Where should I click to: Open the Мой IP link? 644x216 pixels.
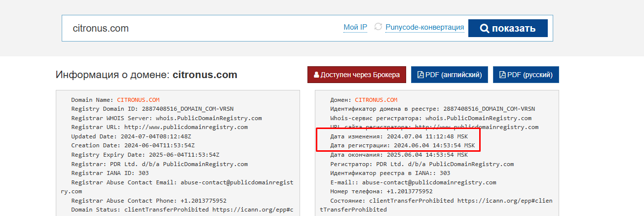click(x=355, y=28)
